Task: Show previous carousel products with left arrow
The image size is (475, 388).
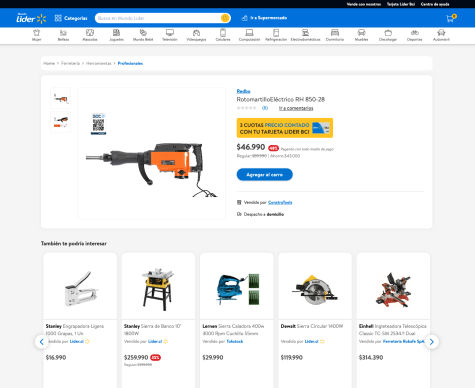Action: (x=42, y=342)
